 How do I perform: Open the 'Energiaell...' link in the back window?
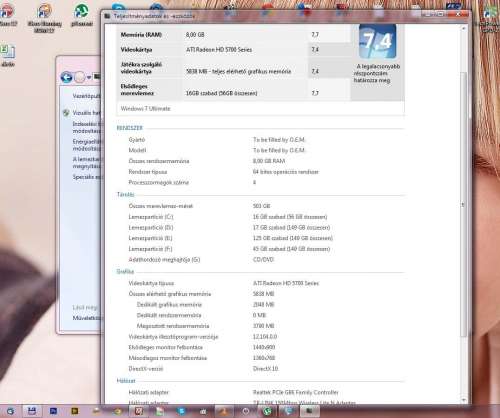pos(86,145)
